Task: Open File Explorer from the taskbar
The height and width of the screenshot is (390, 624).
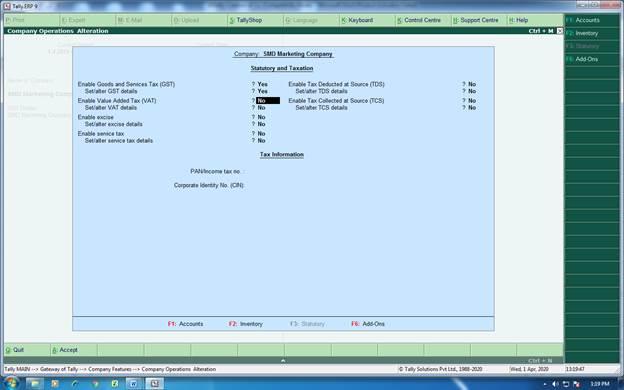Action: coord(35,384)
